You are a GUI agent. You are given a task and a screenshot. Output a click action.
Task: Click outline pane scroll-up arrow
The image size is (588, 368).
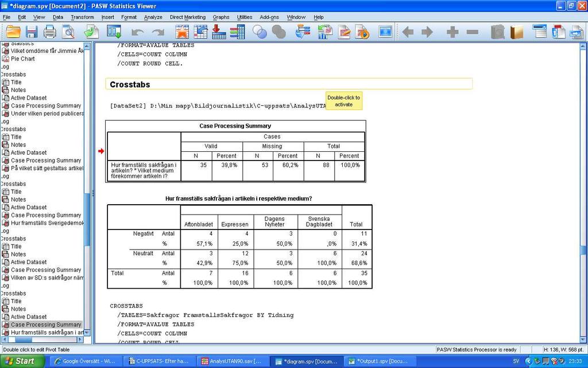87,46
